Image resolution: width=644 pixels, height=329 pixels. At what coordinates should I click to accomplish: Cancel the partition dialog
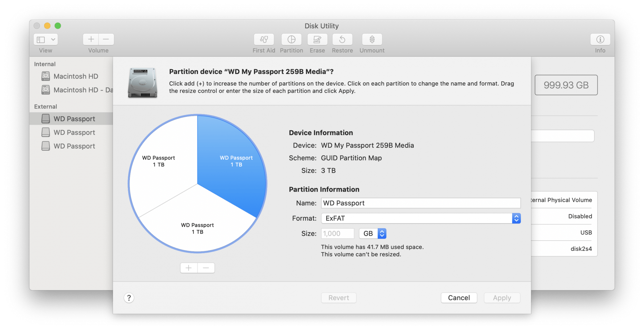(x=459, y=297)
